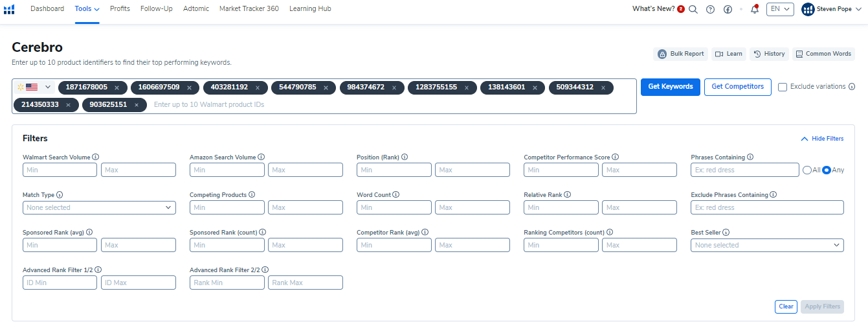The height and width of the screenshot is (324, 868).
Task: Remove product ID 544790785 tag
Action: click(x=326, y=87)
